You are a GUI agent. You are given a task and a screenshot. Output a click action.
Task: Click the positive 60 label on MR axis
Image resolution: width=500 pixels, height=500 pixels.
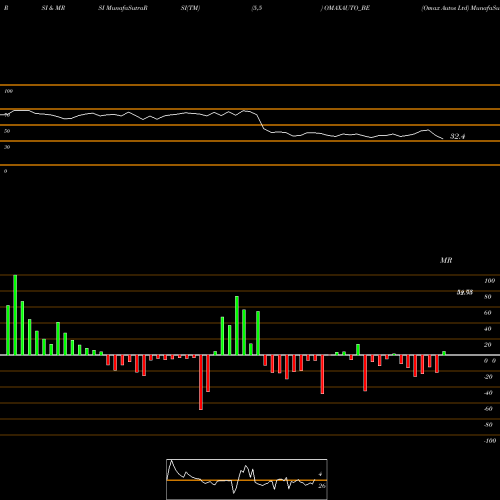click(487, 313)
